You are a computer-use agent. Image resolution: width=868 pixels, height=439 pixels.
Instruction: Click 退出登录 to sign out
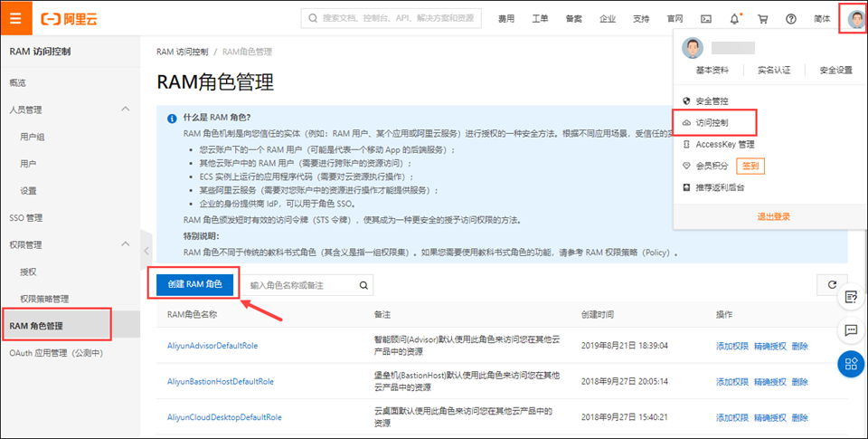tap(773, 216)
